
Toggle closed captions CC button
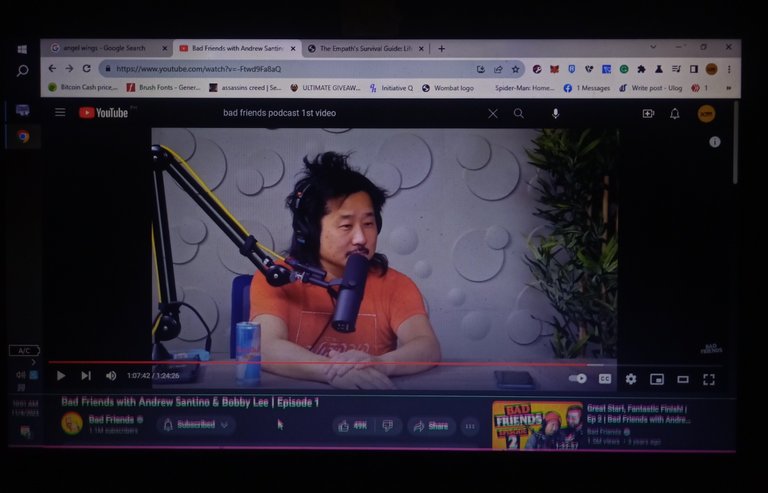pos(605,379)
